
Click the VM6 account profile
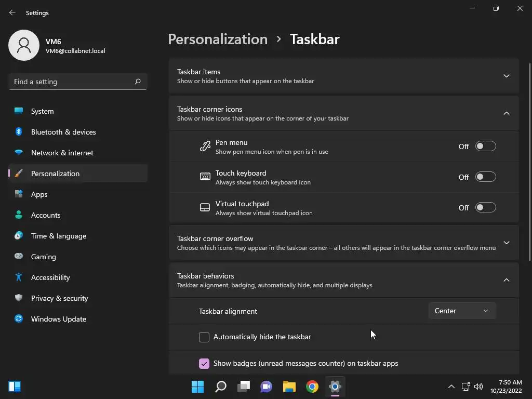(x=57, y=46)
